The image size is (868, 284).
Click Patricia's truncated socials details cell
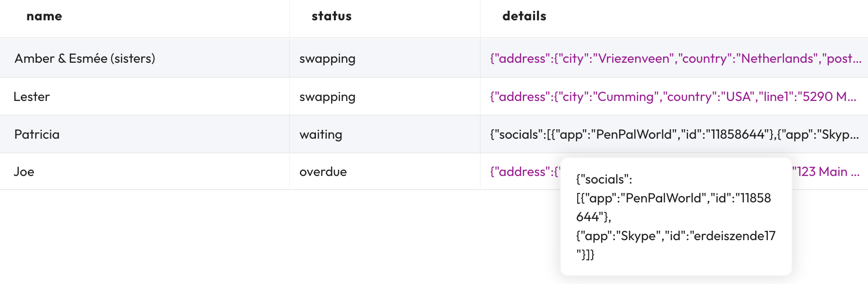(674, 134)
